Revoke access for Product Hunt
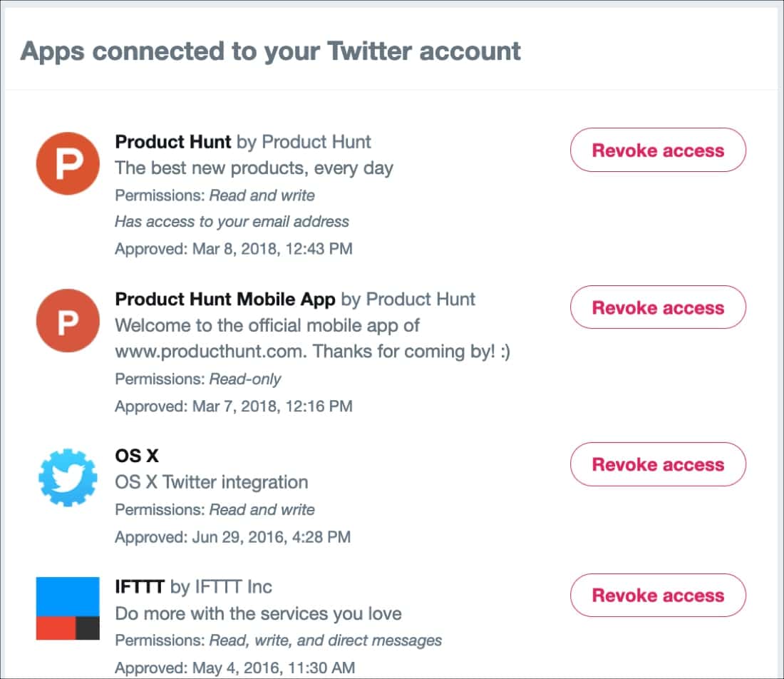The width and height of the screenshot is (784, 679). pyautogui.click(x=658, y=150)
